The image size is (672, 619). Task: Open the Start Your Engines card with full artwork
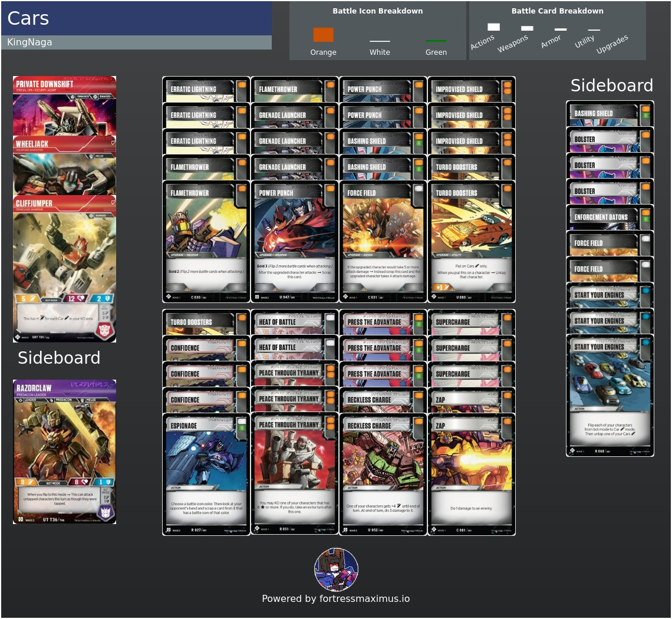[610, 396]
